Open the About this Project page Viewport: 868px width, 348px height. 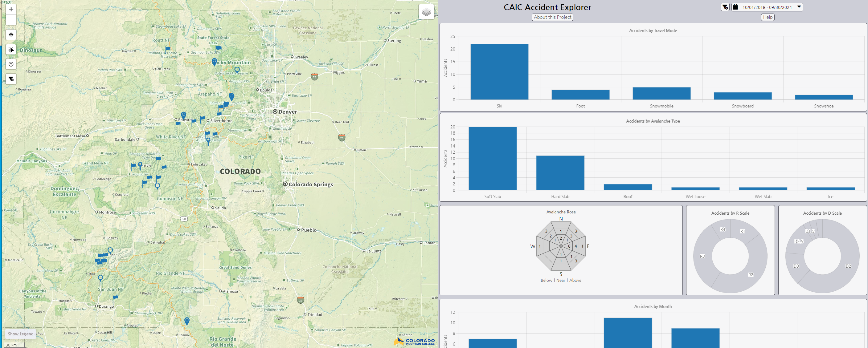coord(552,17)
